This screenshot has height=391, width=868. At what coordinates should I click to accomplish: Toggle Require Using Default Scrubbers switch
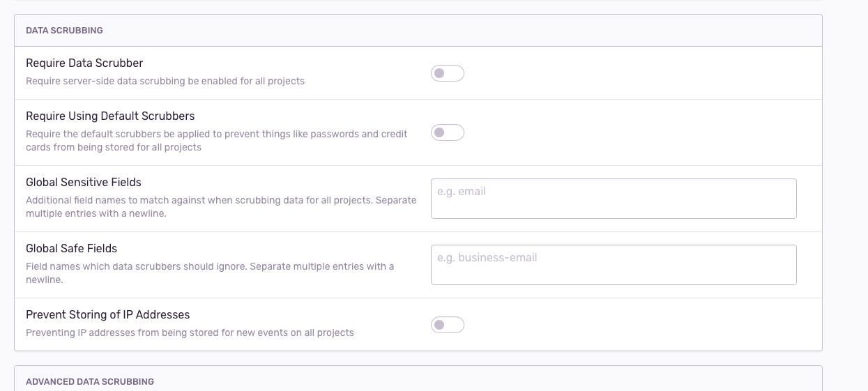click(448, 132)
